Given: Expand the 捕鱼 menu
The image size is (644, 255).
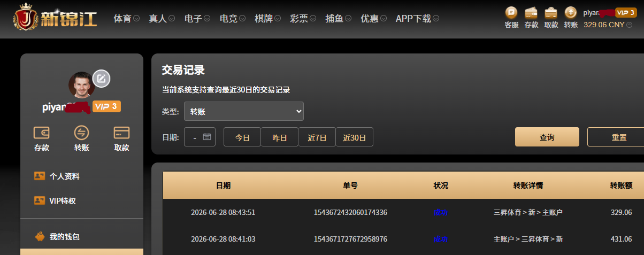Looking at the screenshot, I should click(339, 18).
